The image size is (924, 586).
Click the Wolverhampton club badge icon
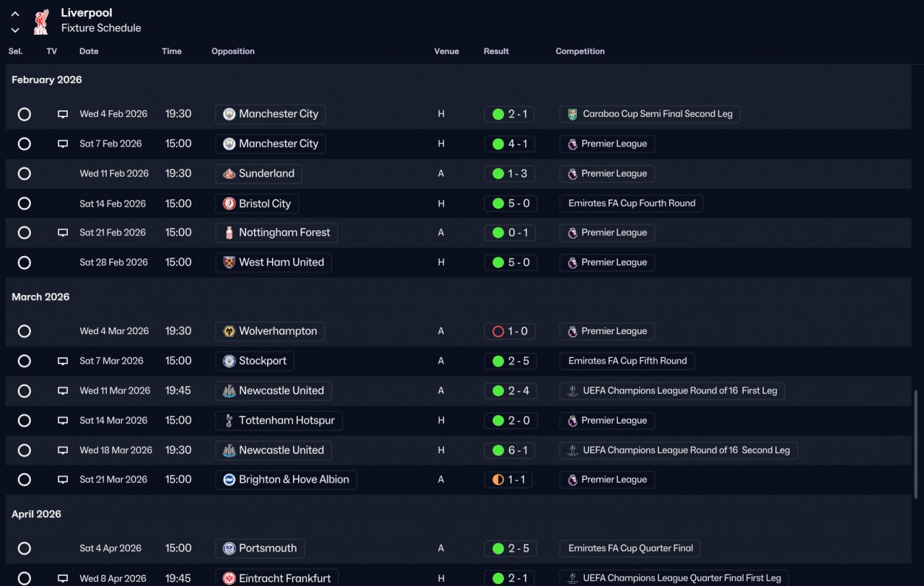coord(229,331)
